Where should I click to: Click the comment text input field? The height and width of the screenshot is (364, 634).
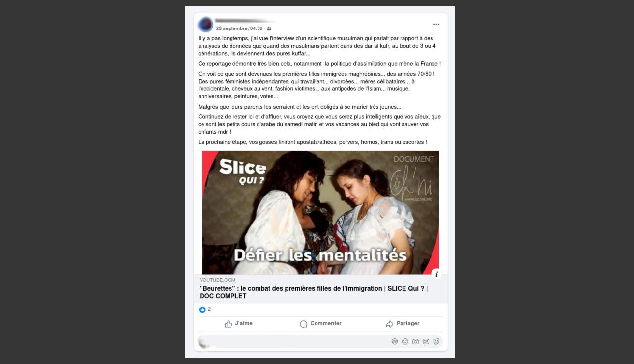pyautogui.click(x=320, y=341)
